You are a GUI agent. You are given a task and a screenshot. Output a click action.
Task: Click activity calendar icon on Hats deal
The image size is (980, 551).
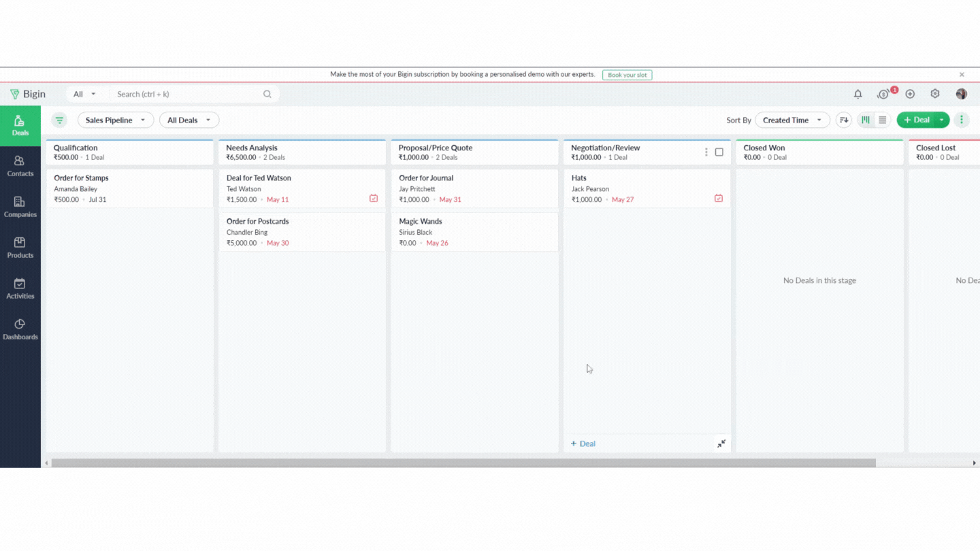(x=718, y=199)
